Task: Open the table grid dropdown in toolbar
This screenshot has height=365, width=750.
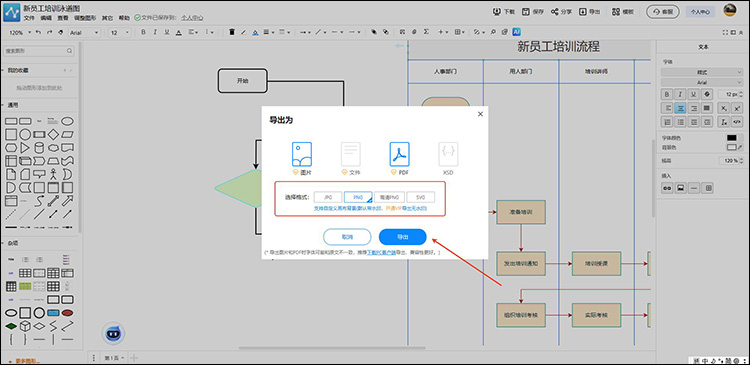Action: (x=460, y=32)
